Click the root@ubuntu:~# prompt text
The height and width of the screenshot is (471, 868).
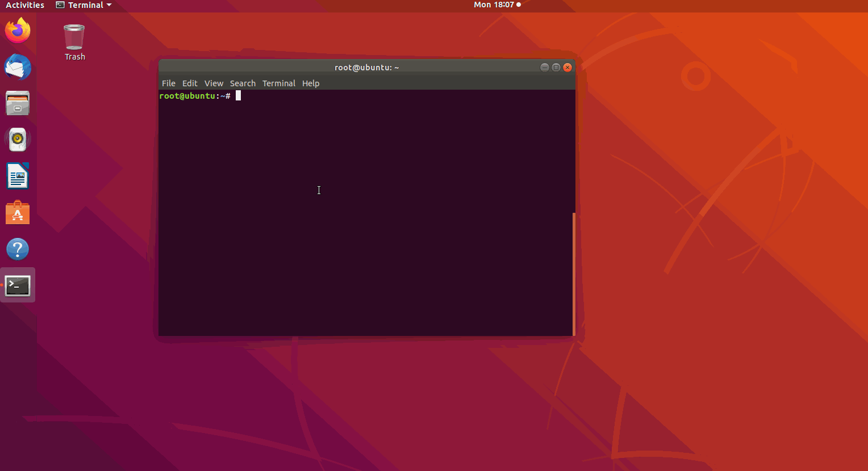[195, 96]
